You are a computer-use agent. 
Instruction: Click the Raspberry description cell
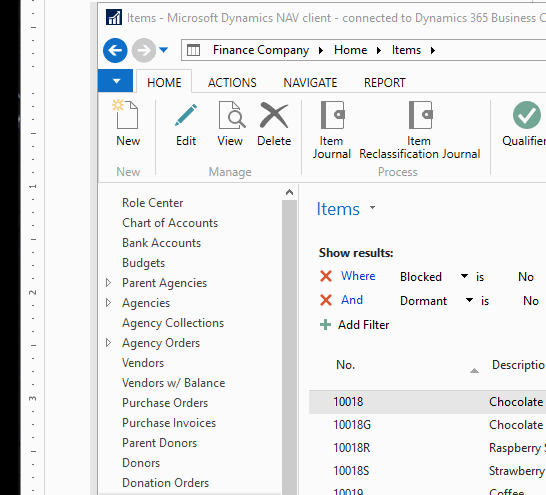pyautogui.click(x=517, y=448)
